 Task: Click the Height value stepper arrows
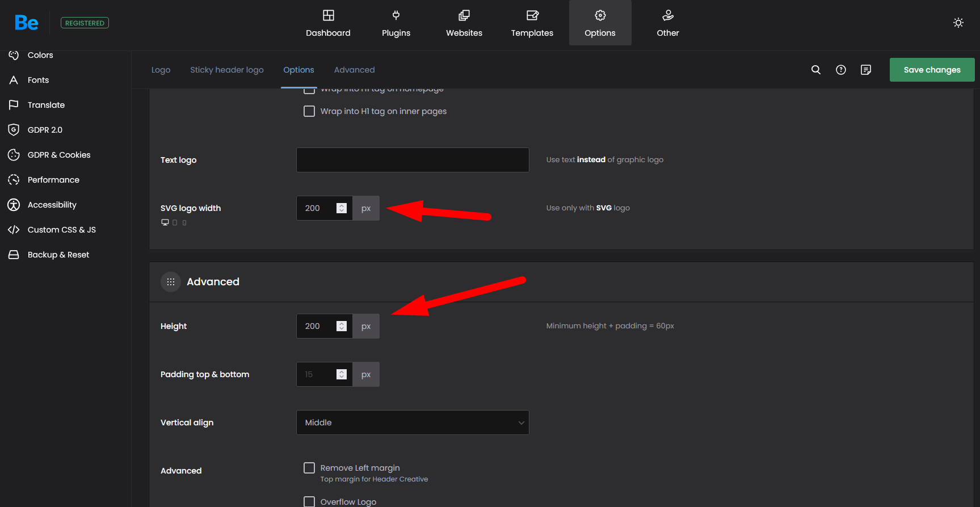point(342,326)
